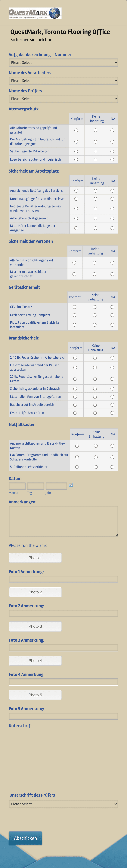
Task: Select Konform for 'GFCI im Einsatz'
Action: pos(75,307)
